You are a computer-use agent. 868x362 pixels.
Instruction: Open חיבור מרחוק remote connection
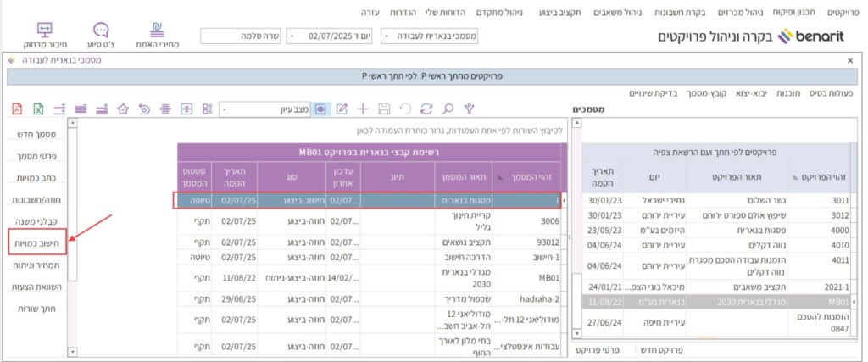click(x=45, y=34)
